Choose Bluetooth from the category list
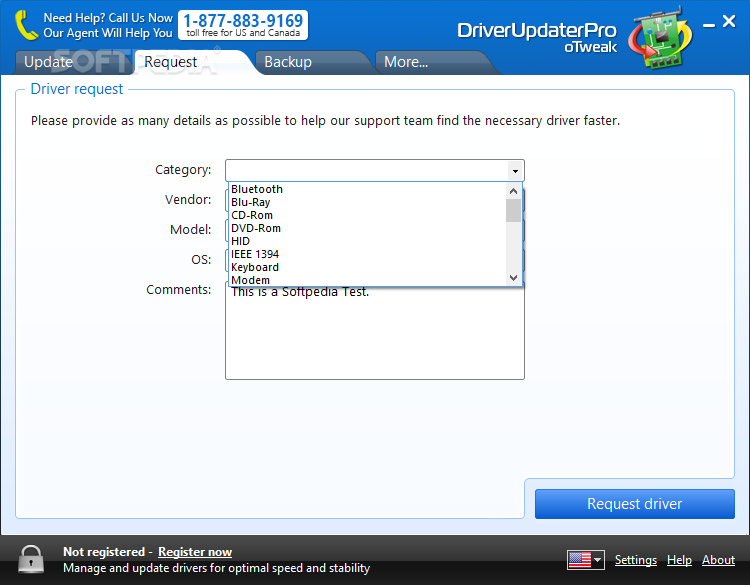This screenshot has width=750, height=585. pyautogui.click(x=368, y=189)
